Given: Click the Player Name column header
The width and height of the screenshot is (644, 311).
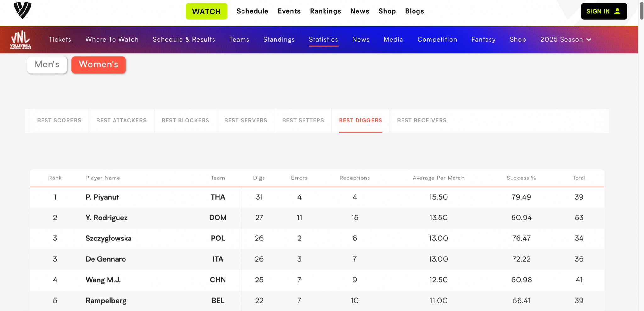Looking at the screenshot, I should coord(103,178).
